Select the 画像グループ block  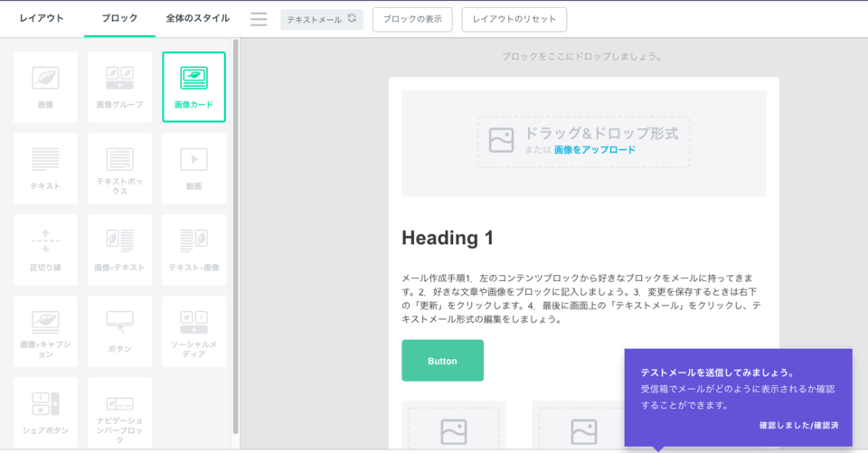[119, 87]
